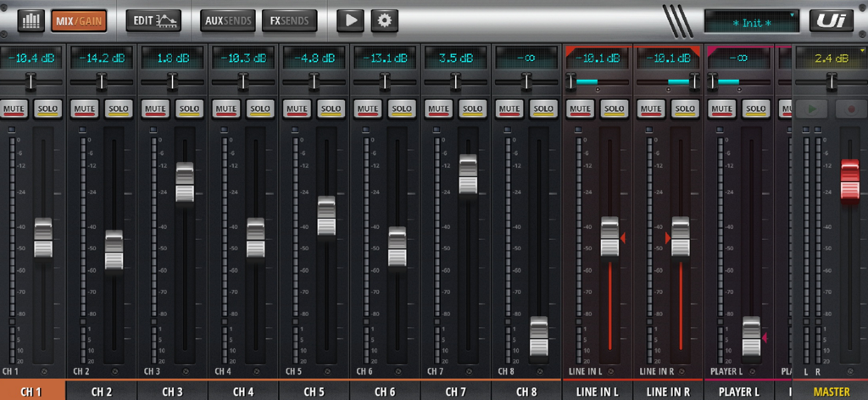This screenshot has height=400, width=868.
Task: Click the magenta triangle marker beside PLAYER L fader
Action: (765, 337)
